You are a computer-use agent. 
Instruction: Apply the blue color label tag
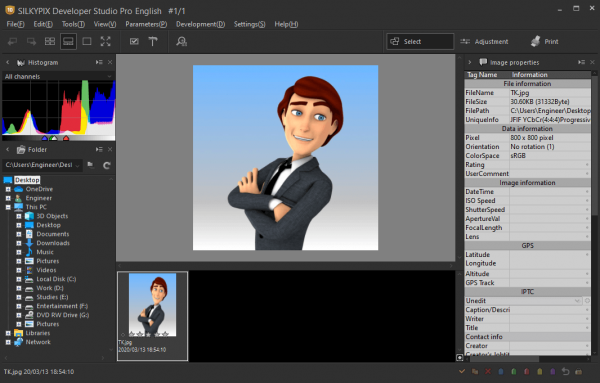click(501, 372)
